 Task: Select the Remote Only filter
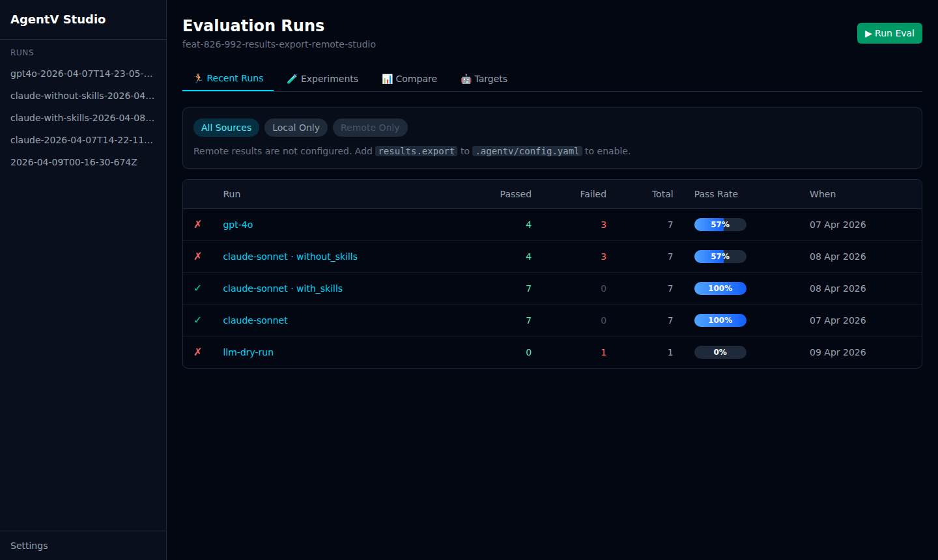tap(370, 128)
